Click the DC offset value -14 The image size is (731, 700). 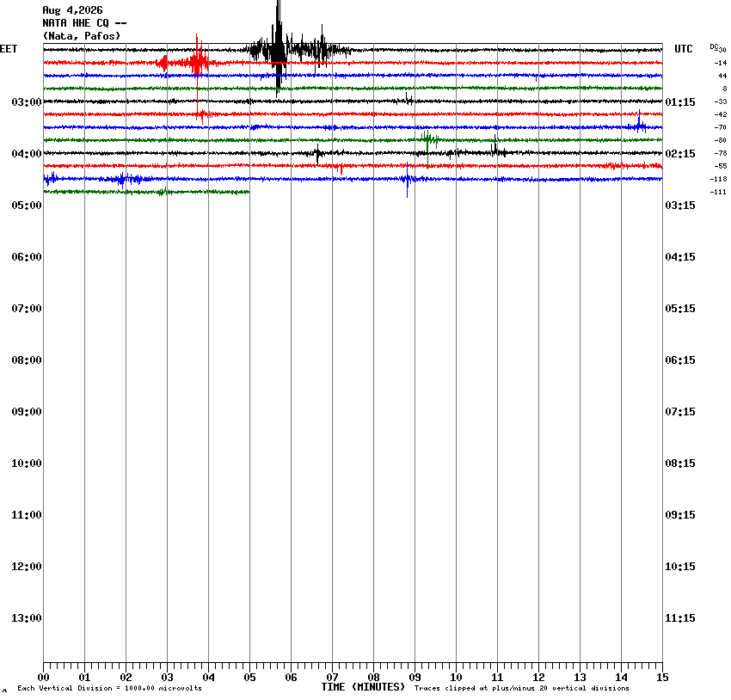[721, 63]
